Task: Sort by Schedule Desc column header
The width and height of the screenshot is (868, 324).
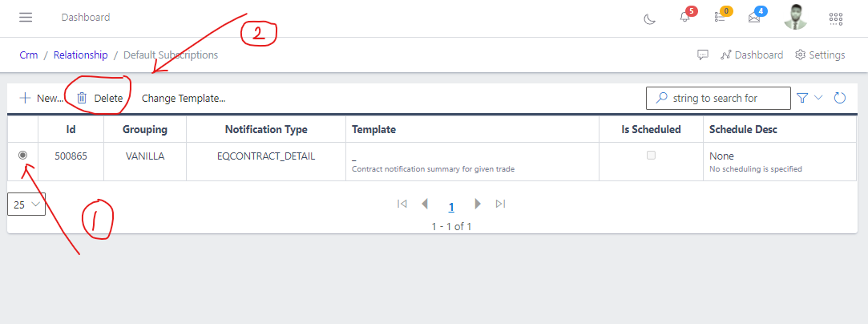Action: (x=779, y=129)
